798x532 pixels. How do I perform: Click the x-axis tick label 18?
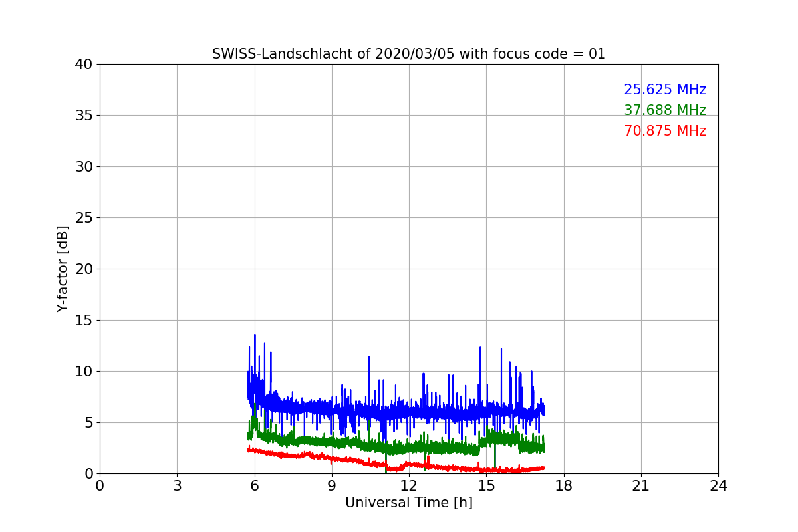564,486
